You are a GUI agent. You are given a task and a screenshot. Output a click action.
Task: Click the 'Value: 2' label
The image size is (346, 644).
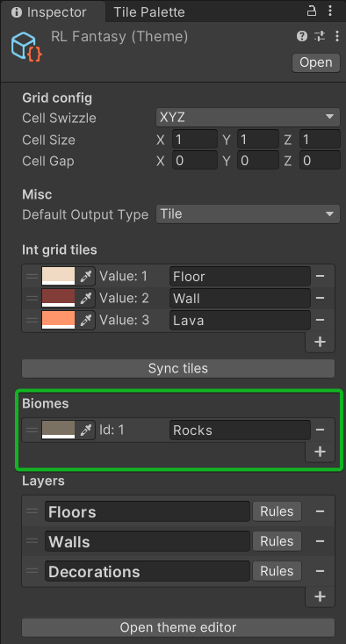tap(124, 298)
